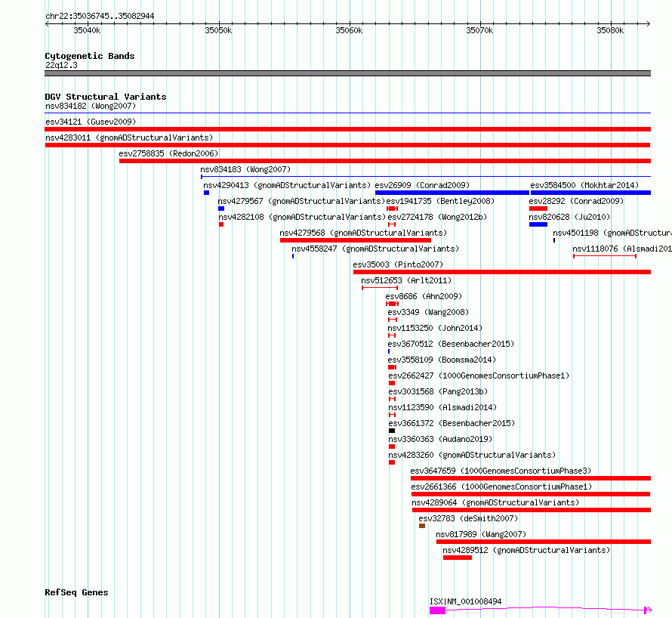This screenshot has width=672, height=618.
Task: Click the RefSeq Genes track title
Action: [x=76, y=593]
